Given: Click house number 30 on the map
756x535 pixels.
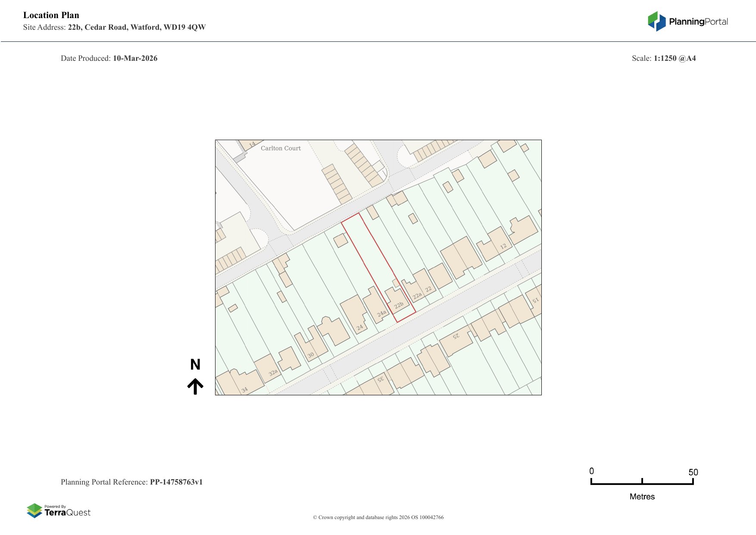Looking at the screenshot, I should (x=311, y=355).
